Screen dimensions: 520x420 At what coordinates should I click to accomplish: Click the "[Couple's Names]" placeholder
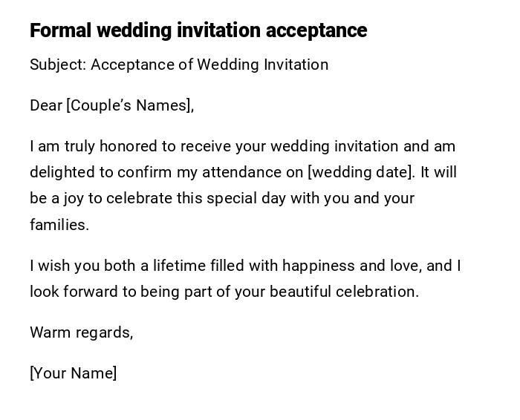(129, 105)
